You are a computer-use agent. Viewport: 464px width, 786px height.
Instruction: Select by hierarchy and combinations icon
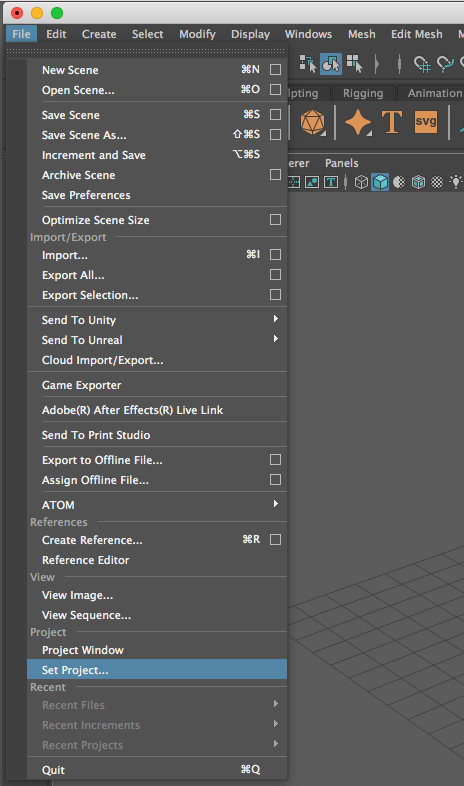(308, 64)
